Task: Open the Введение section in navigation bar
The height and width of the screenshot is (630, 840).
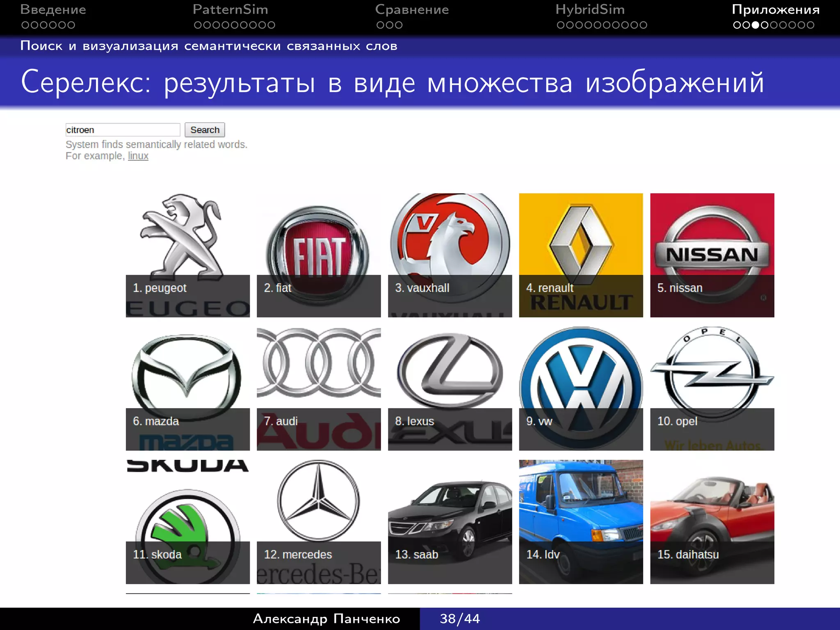Action: pyautogui.click(x=53, y=9)
